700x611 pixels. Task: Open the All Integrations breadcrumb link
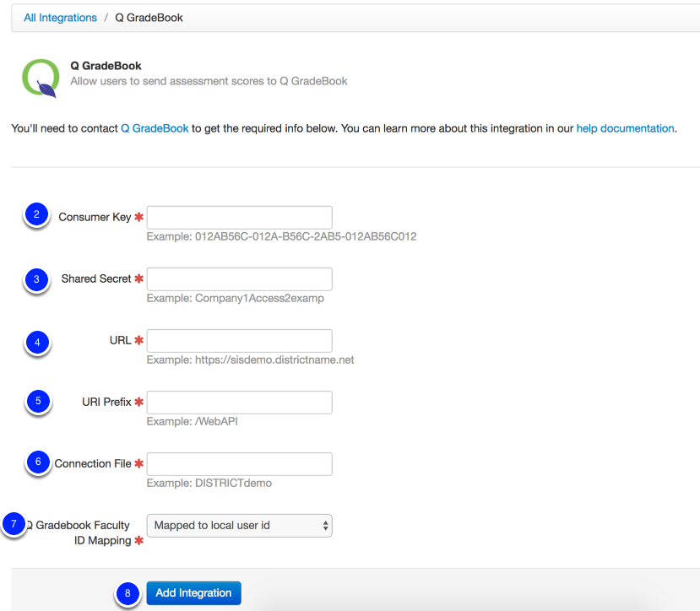click(60, 18)
